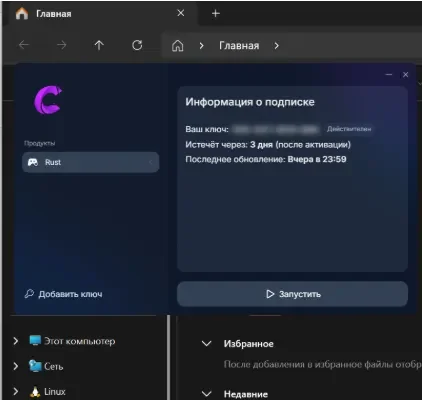Click the play triangle icon on Запустить
This screenshot has height=400, width=422.
coord(270,294)
